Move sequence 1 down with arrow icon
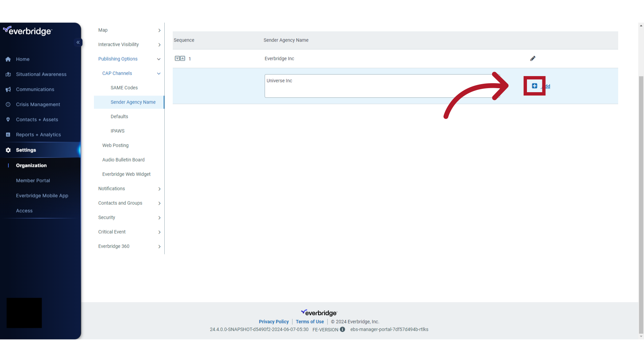The width and height of the screenshot is (644, 362). [177, 58]
